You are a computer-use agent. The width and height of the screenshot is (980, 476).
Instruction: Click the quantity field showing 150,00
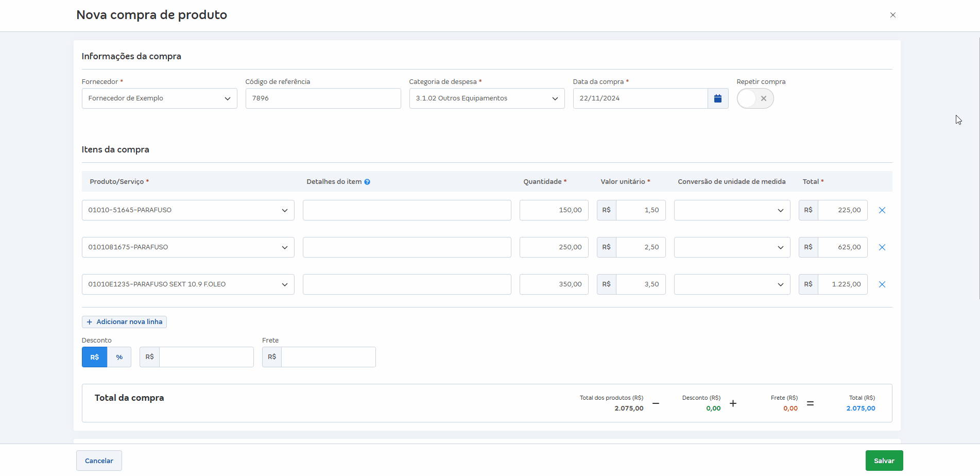pyautogui.click(x=554, y=210)
